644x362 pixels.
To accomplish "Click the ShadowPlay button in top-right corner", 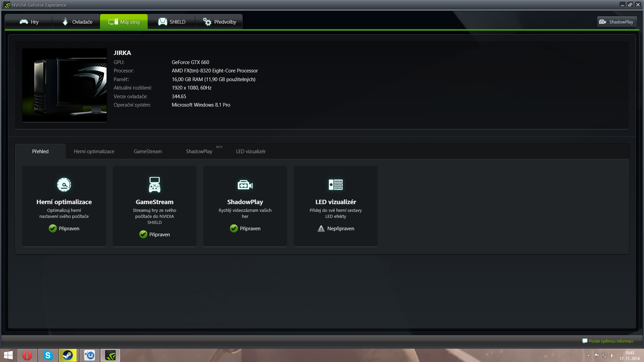I will tap(617, 22).
